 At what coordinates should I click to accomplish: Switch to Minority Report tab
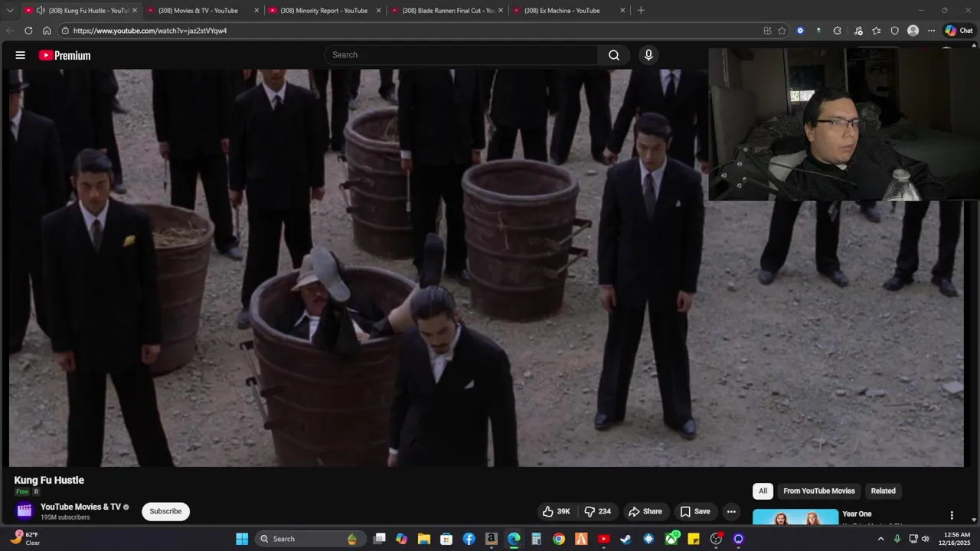coord(324,11)
